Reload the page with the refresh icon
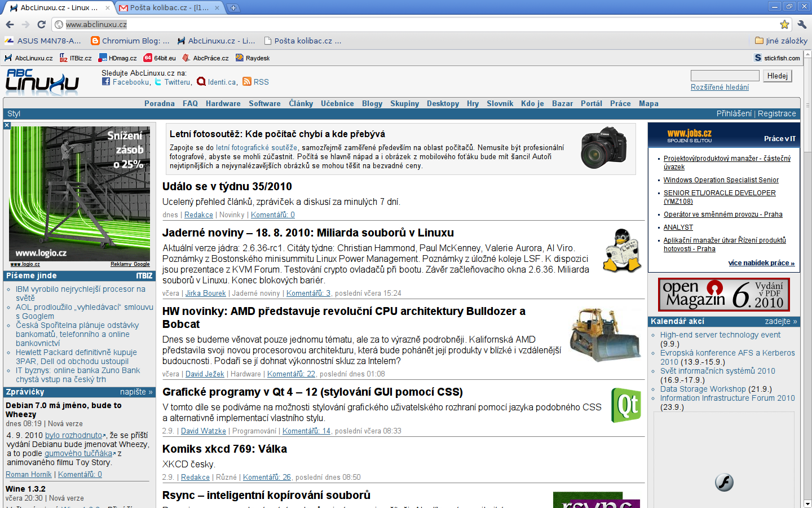 click(41, 24)
